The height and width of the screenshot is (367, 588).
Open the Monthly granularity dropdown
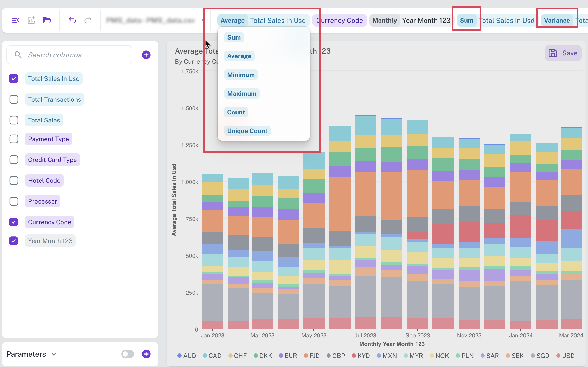coord(385,21)
